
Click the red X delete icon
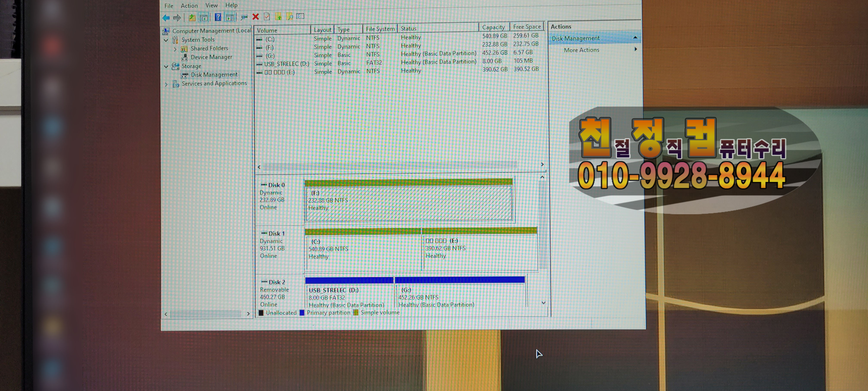[255, 17]
